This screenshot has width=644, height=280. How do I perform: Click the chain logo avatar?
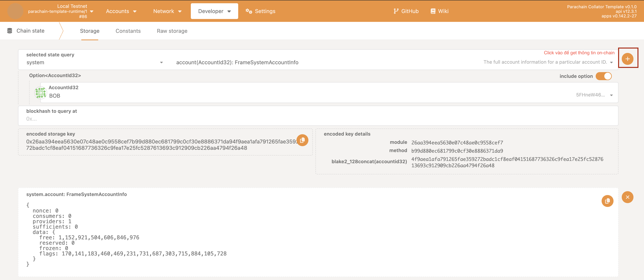click(x=15, y=11)
